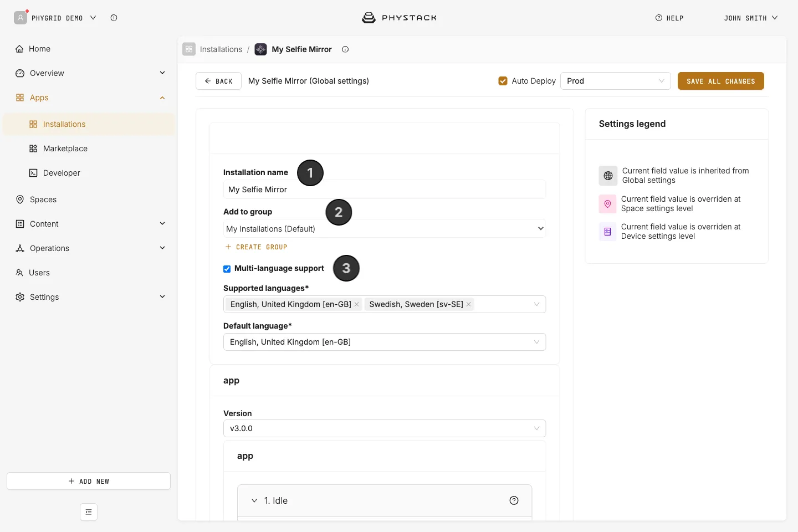Open the info icon next to PhyGrid Demo
The width and height of the screenshot is (798, 532).
[114, 18]
